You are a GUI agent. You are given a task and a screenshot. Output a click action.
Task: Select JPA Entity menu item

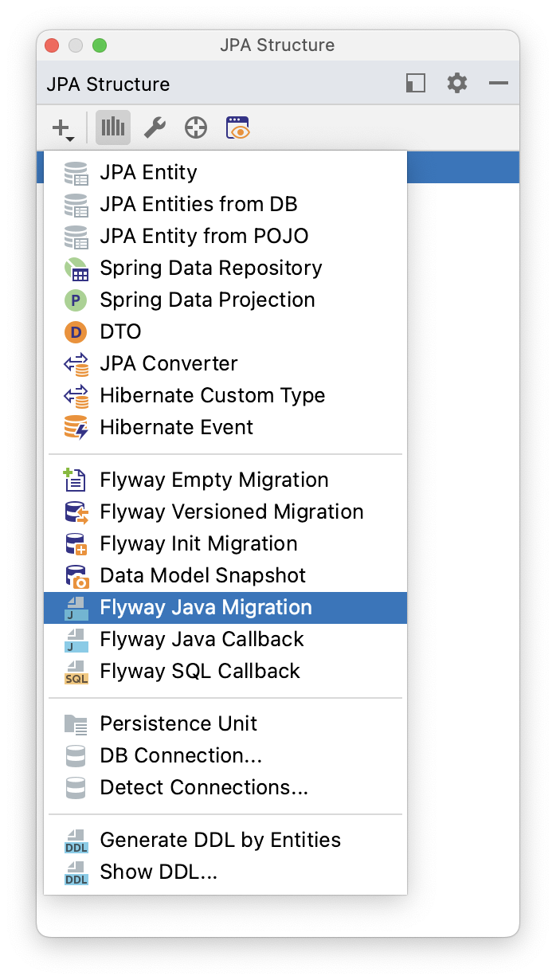click(225, 172)
